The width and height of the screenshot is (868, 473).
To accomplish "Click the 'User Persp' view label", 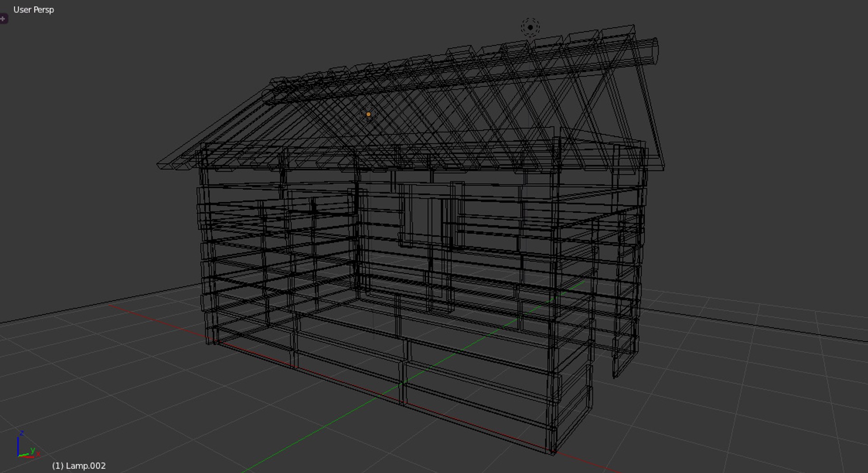I will (x=33, y=9).
